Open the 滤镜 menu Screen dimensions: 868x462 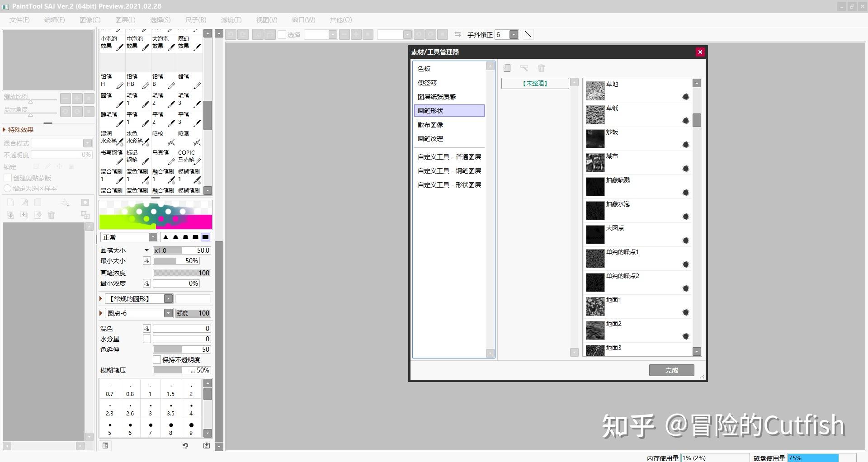[231, 19]
